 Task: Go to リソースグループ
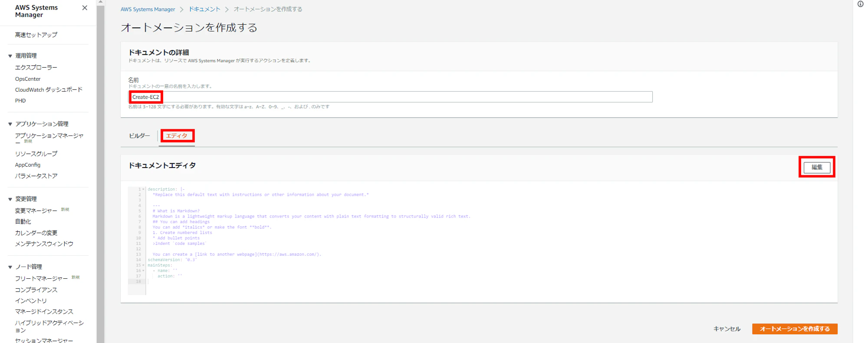[x=36, y=154]
